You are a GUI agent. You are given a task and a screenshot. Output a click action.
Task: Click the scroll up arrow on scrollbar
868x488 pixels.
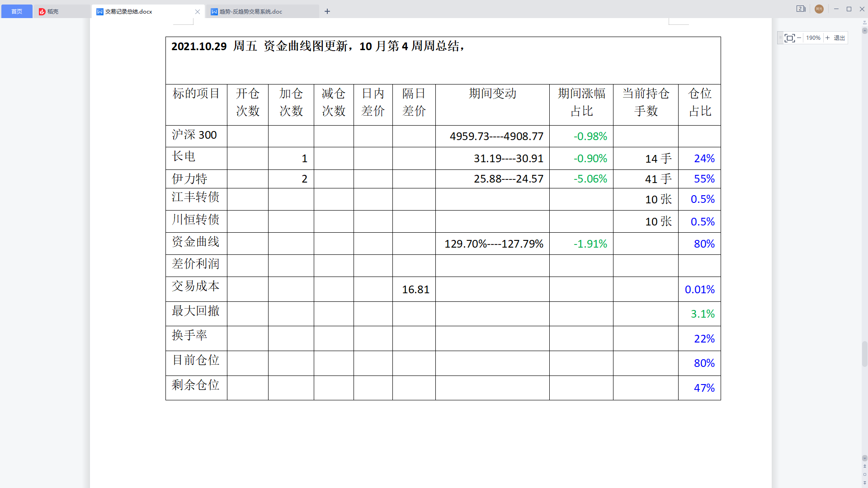865,31
